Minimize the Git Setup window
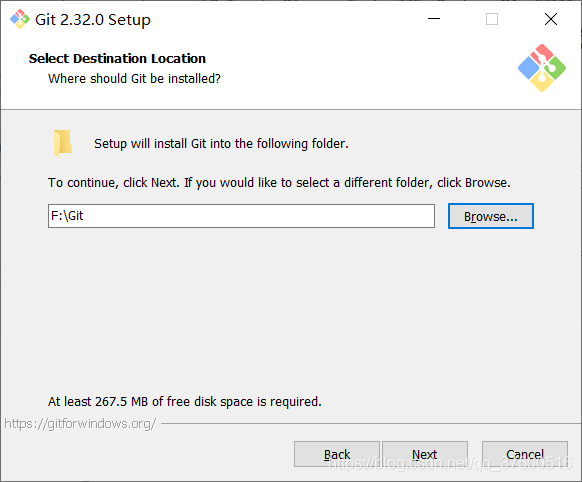This screenshot has height=482, width=582. [434, 19]
